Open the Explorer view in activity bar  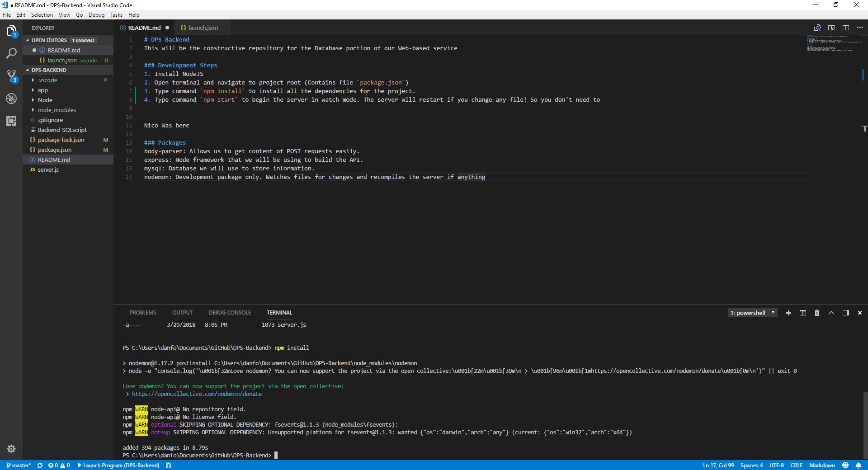[11, 31]
